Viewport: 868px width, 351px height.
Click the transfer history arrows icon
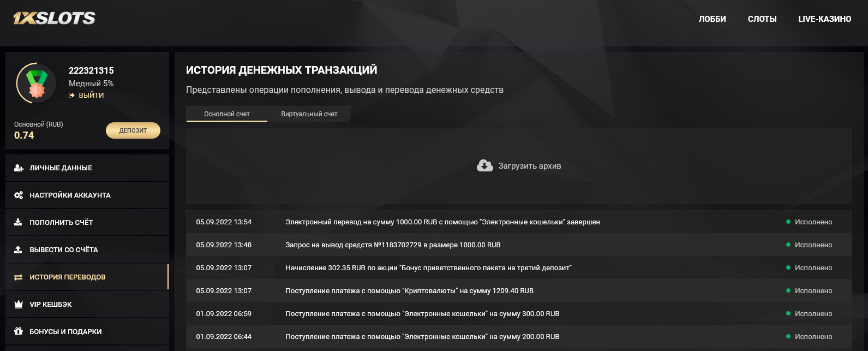[x=18, y=277]
